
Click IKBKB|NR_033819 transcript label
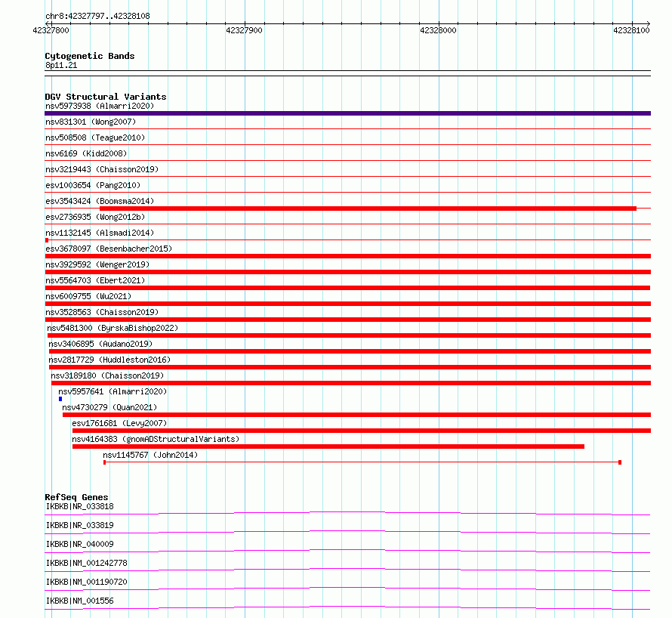[x=80, y=525]
